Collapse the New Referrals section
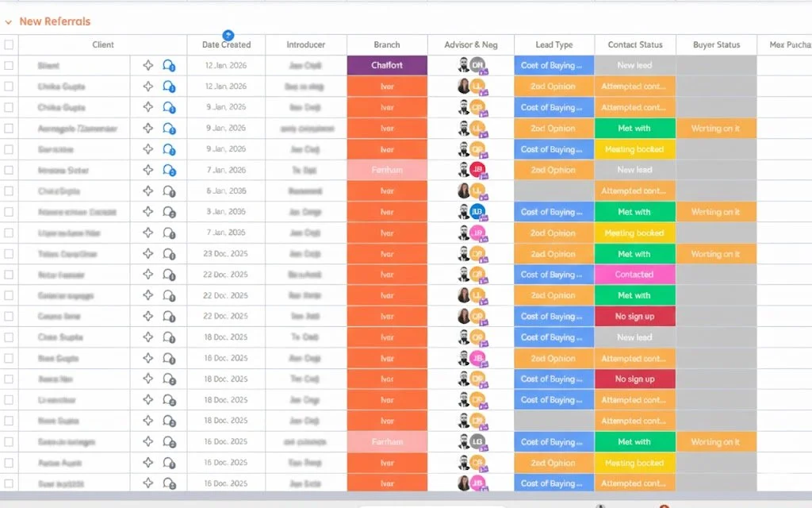Viewport: 812px width, 508px height. click(x=8, y=21)
